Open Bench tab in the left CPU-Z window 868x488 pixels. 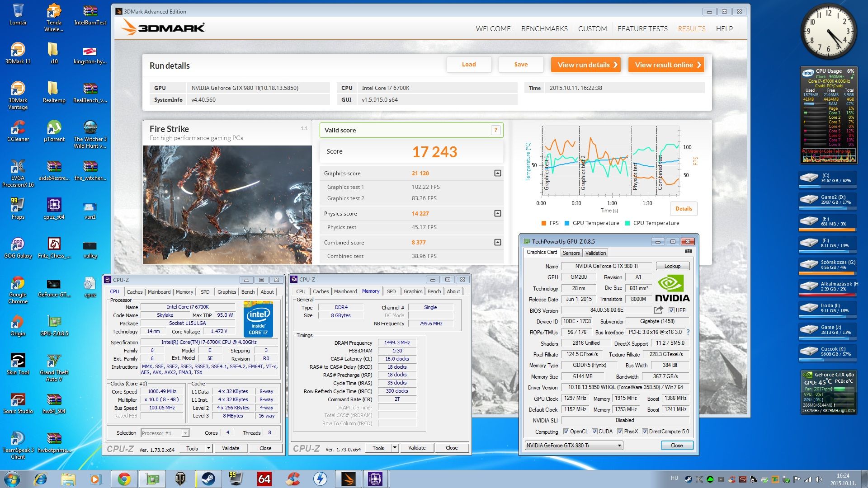(248, 292)
